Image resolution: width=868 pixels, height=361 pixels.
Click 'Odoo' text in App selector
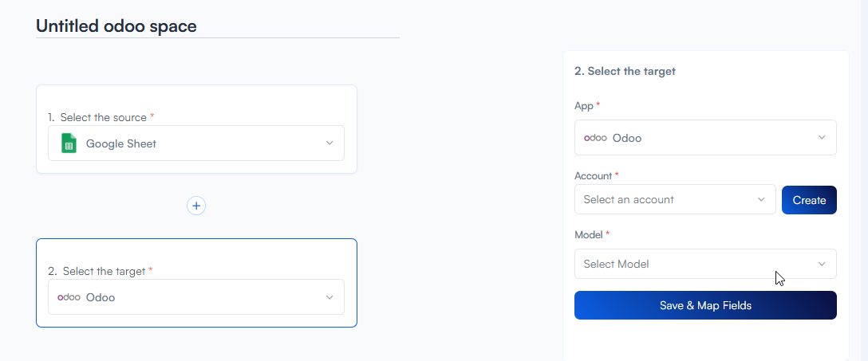pos(627,138)
